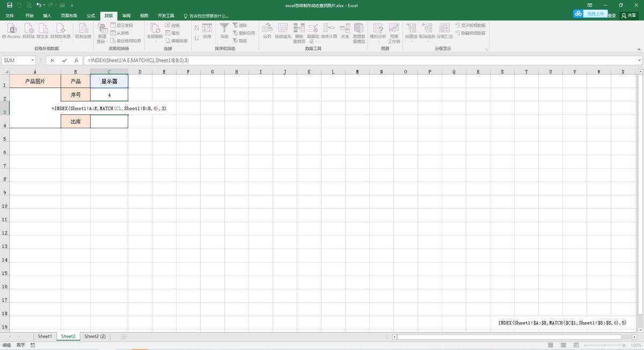Add a new sheet with plus button
Screen dimensions: 644x350
click(x=124, y=337)
